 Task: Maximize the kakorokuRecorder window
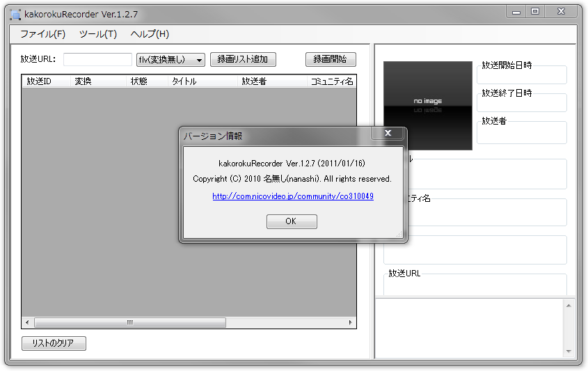[535, 12]
